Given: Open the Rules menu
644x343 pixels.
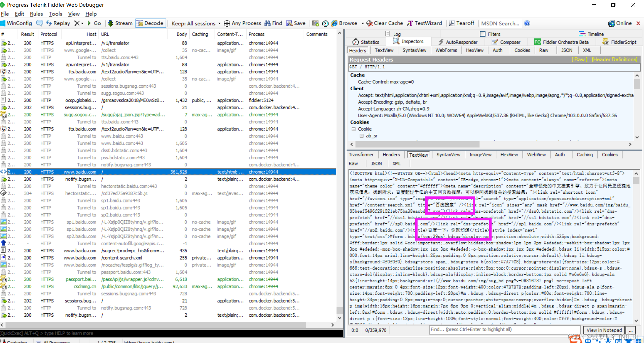Looking at the screenshot, I should coord(36,14).
